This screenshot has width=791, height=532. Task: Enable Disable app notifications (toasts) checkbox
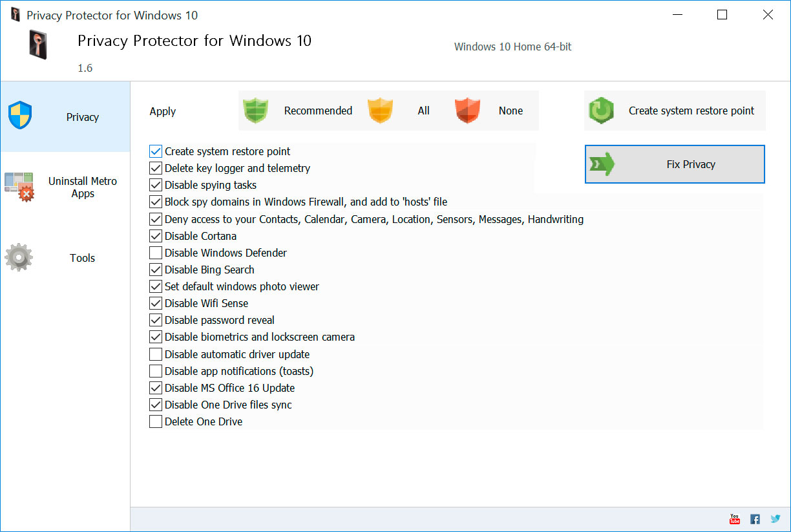pos(156,371)
